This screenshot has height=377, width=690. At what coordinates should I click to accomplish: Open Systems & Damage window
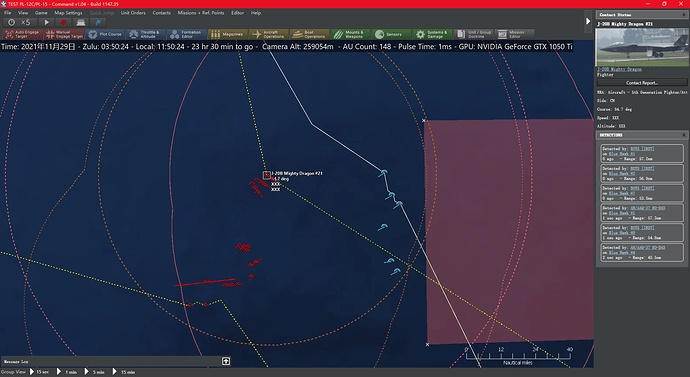(433, 34)
